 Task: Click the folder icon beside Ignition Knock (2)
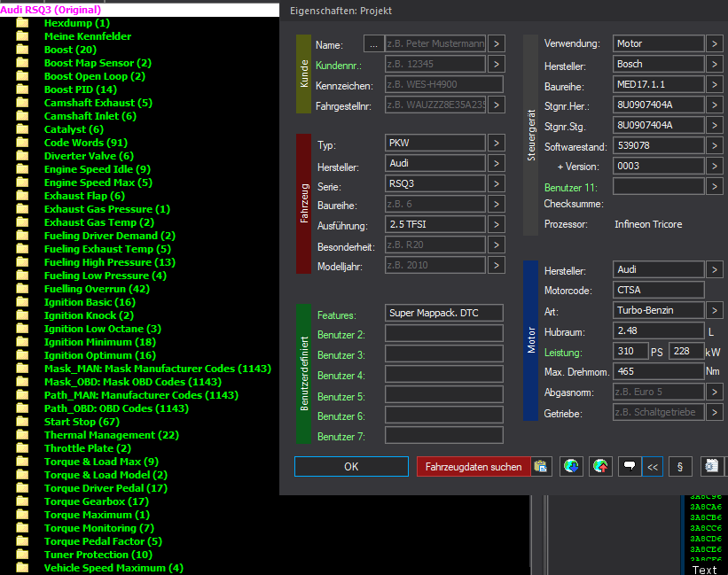point(22,315)
